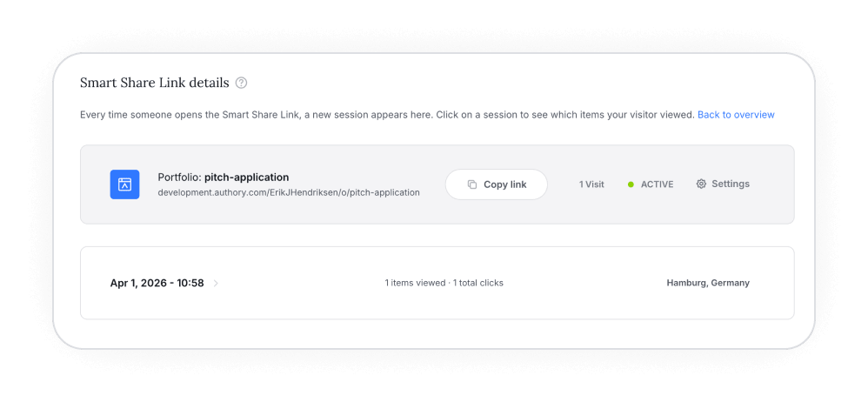Click the green active status dot
868x402 pixels.
coord(631,184)
